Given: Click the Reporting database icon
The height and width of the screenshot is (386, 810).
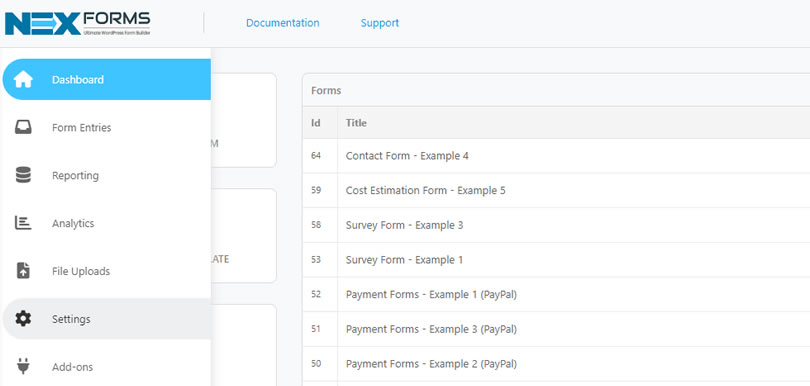Looking at the screenshot, I should coord(23,175).
